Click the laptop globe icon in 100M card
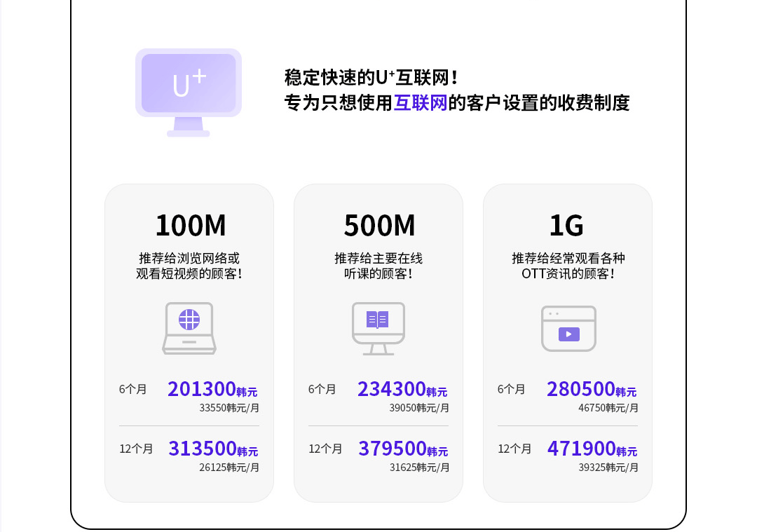Image resolution: width=757 pixels, height=532 pixels. [189, 328]
